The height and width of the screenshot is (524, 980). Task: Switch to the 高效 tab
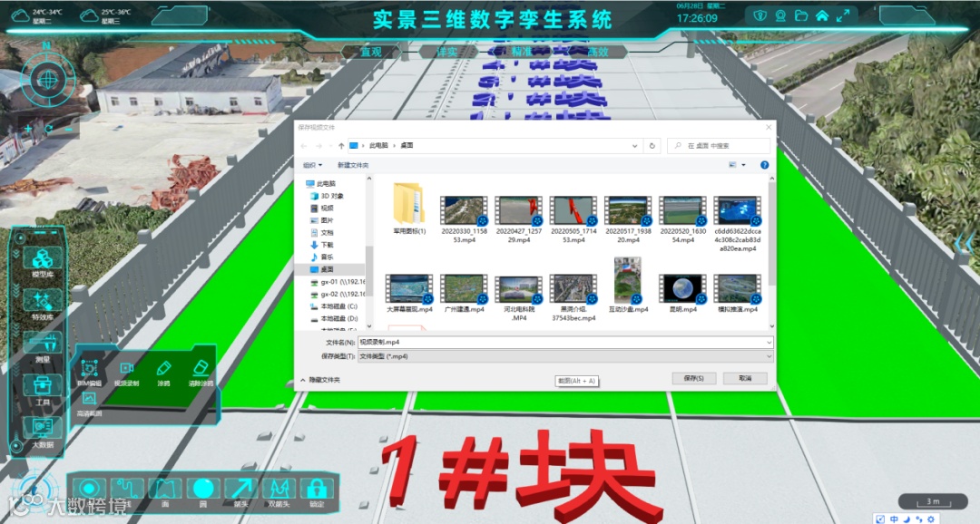coord(598,52)
